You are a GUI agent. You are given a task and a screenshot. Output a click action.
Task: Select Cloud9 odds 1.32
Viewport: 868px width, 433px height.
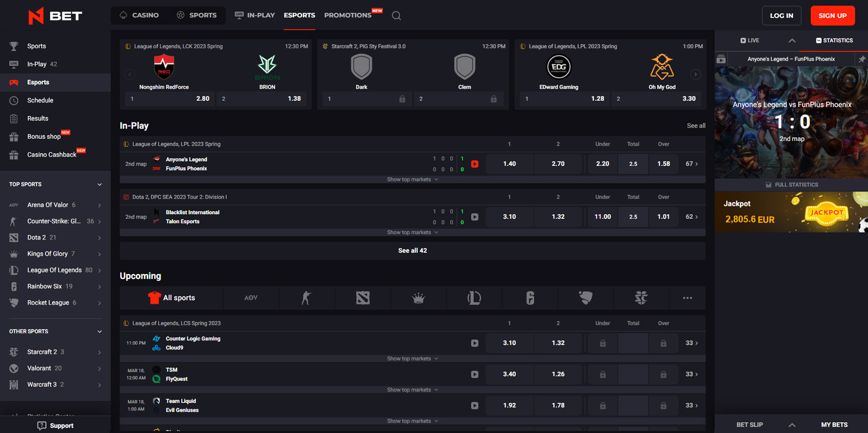click(x=558, y=343)
